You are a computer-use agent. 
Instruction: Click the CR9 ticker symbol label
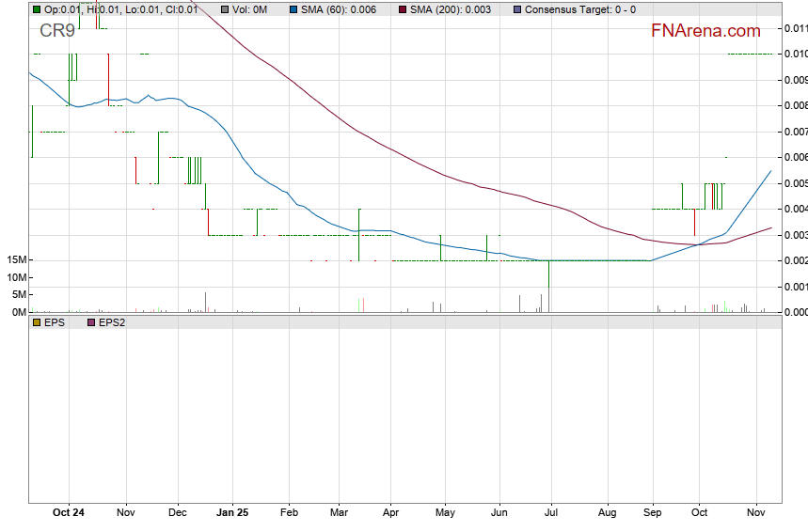(57, 31)
